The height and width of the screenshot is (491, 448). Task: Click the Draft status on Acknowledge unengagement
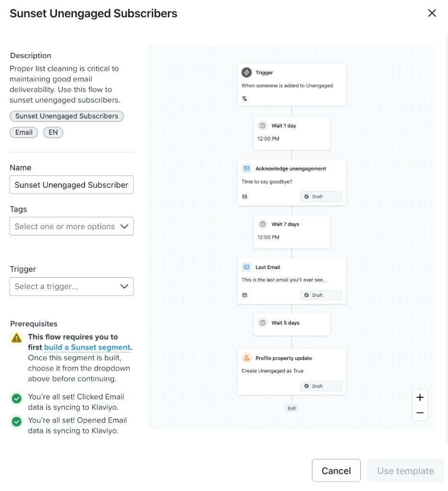(321, 197)
